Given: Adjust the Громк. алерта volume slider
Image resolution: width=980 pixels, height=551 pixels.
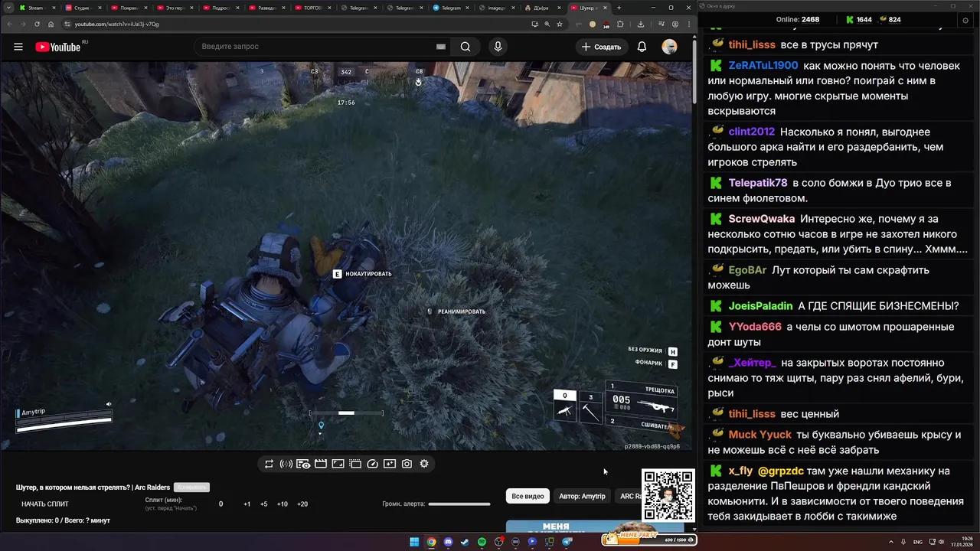Looking at the screenshot, I should (x=459, y=504).
